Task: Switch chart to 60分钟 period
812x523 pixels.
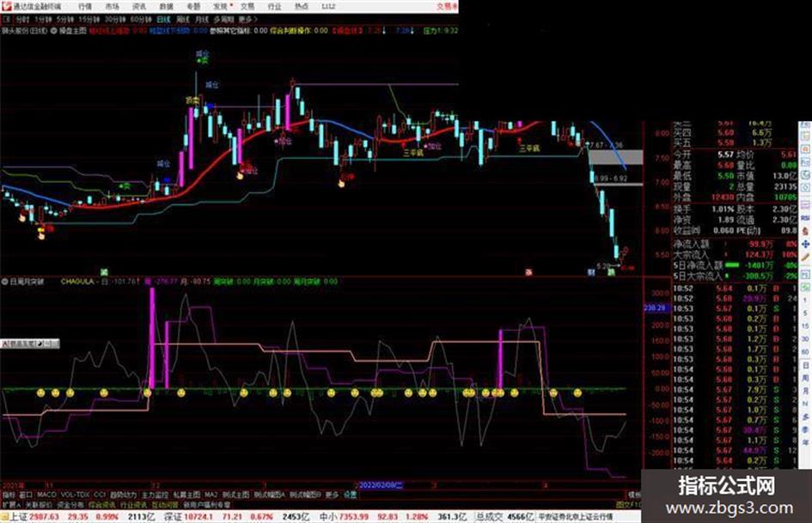Action: coord(140,19)
